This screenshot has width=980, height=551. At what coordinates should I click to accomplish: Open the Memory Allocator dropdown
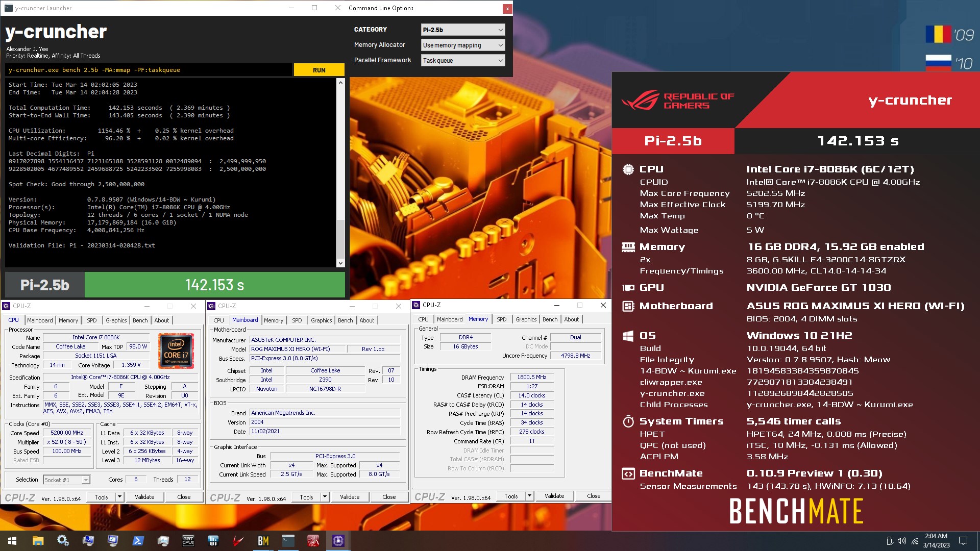click(463, 45)
